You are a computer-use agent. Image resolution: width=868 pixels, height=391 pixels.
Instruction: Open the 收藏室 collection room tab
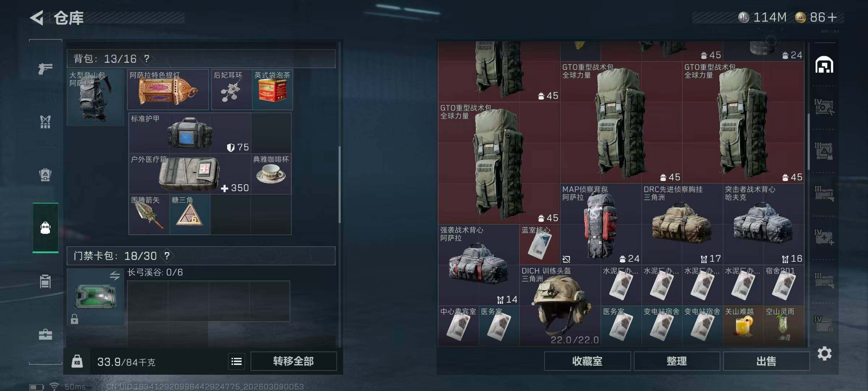click(x=587, y=361)
